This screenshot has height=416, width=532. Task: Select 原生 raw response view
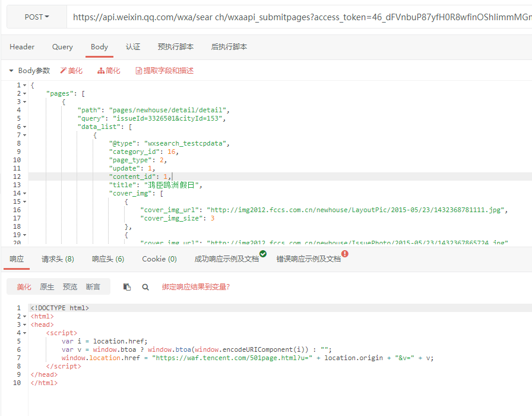47,287
